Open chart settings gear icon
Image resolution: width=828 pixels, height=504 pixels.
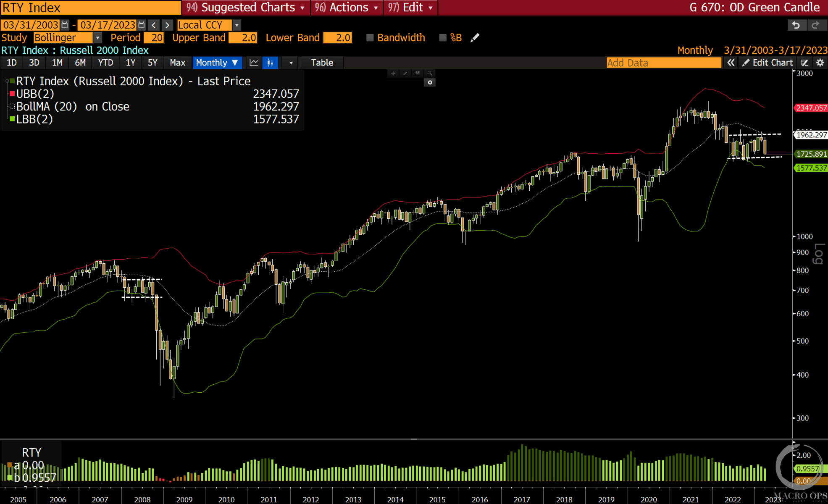click(820, 63)
